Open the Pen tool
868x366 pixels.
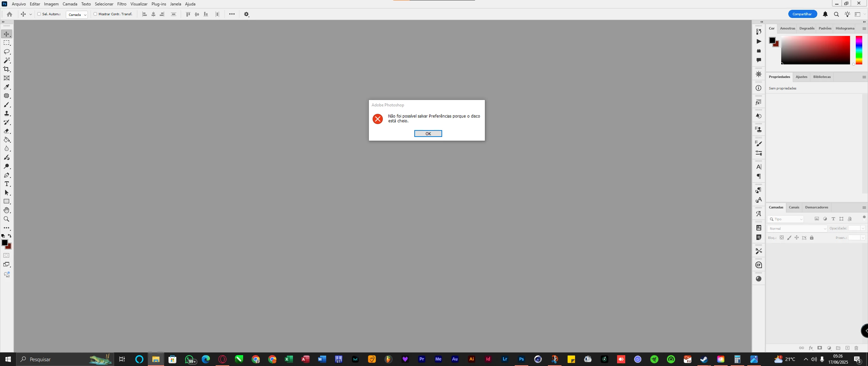tap(6, 175)
